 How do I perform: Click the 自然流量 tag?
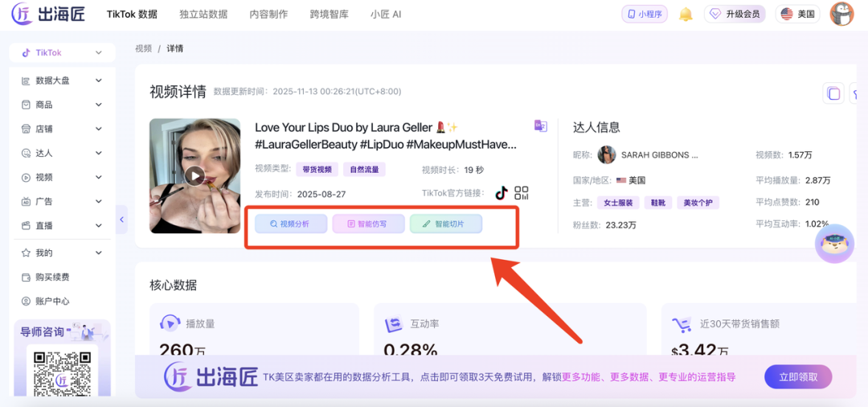pos(364,170)
